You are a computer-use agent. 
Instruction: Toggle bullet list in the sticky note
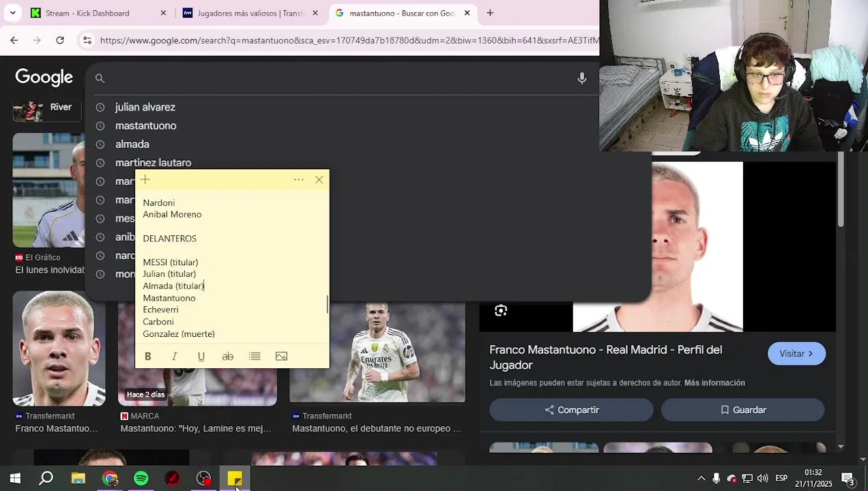(255, 356)
